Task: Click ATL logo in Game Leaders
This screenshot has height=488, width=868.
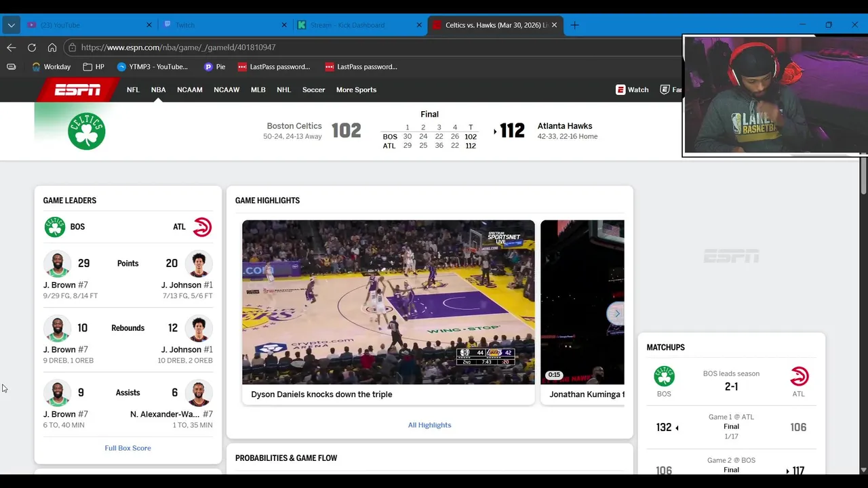Action: [x=202, y=227]
